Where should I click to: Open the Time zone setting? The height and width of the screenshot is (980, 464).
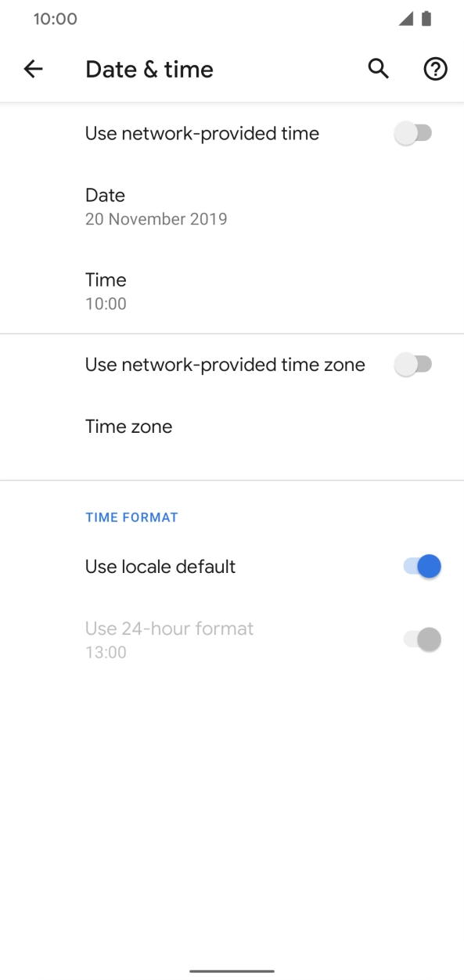tap(232, 427)
